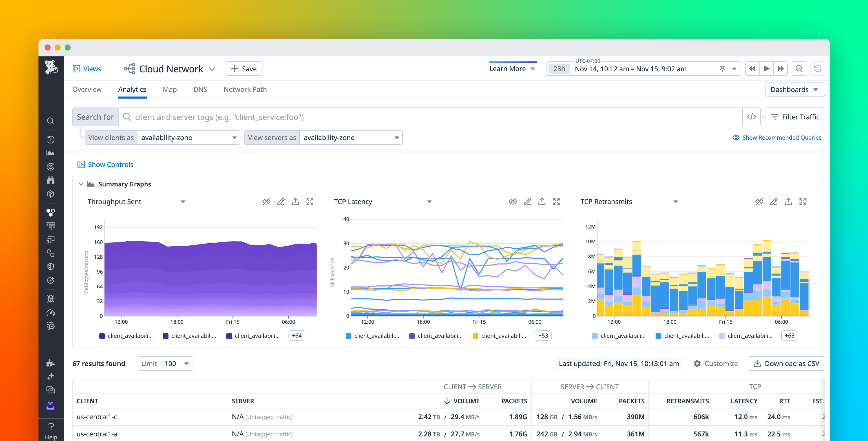Open the sparkles AI assistant icon
The width and height of the screenshot is (868, 441).
pyautogui.click(x=51, y=376)
